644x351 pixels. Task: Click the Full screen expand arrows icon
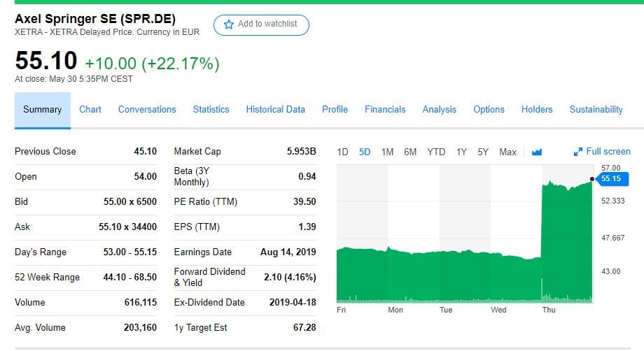578,152
